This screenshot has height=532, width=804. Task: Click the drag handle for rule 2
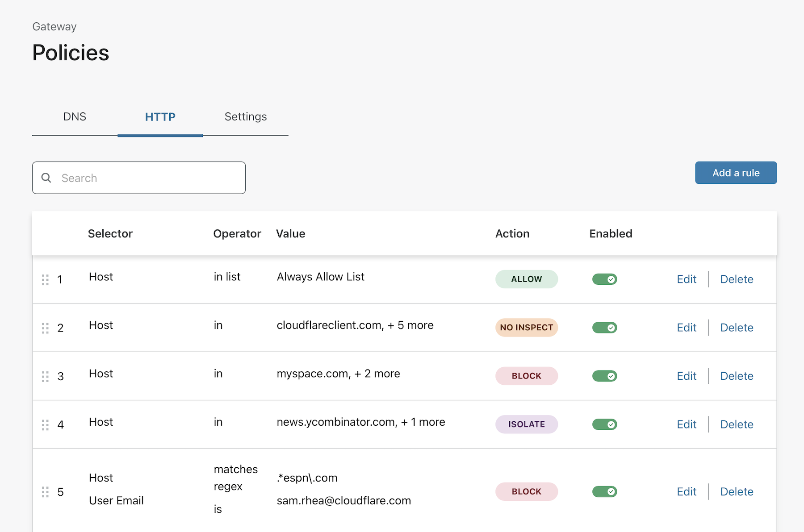45,328
